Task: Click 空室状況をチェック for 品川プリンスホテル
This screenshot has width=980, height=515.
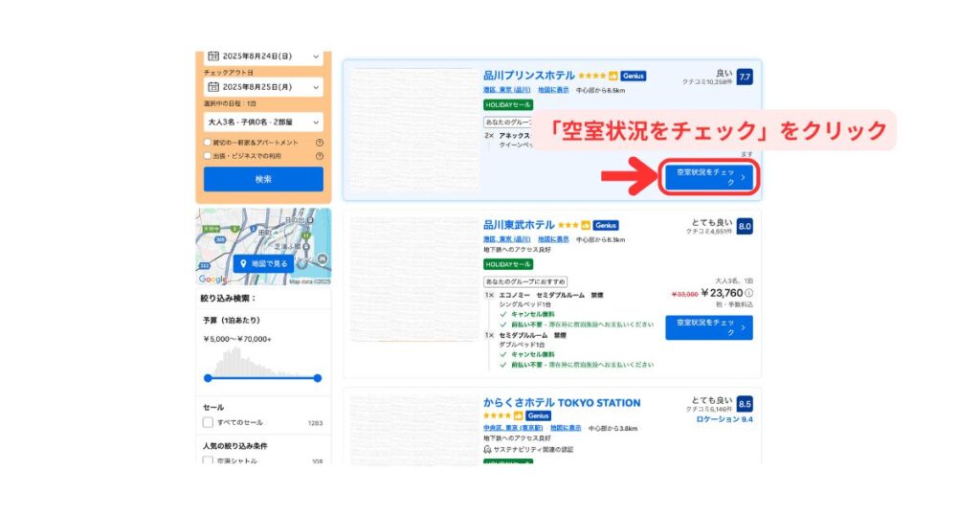Action: coord(709,177)
